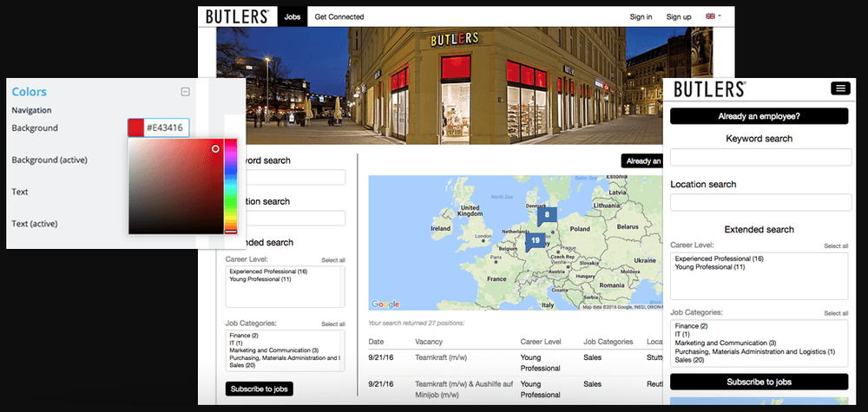Click Select all for Job Categories in desktop view
Screen dimensions: 868x412
pos(333,324)
